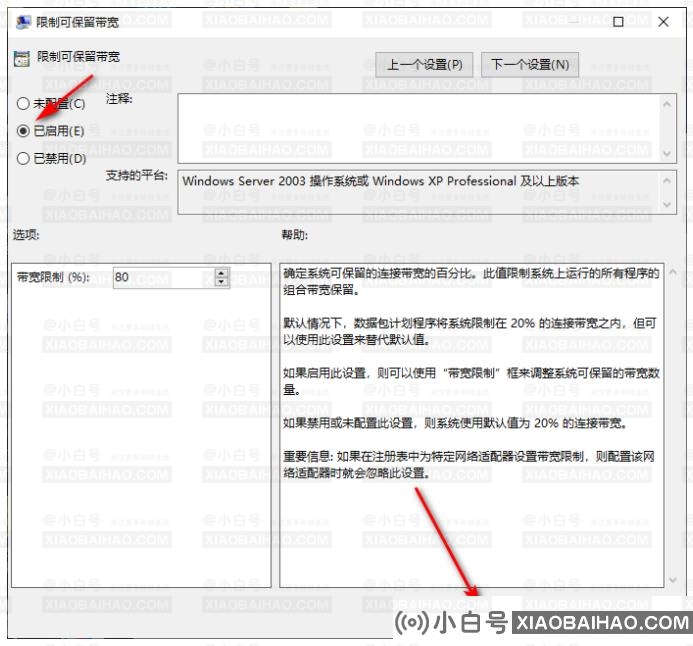The width and height of the screenshot is (693, 646).
Task: Click help paragraph starting 重要信息
Action: [468, 465]
